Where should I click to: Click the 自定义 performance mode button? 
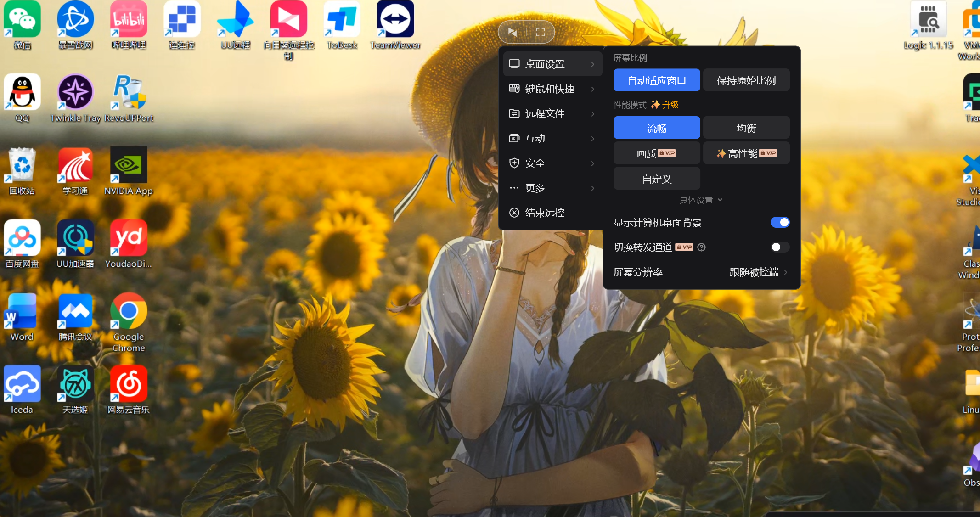(x=657, y=179)
